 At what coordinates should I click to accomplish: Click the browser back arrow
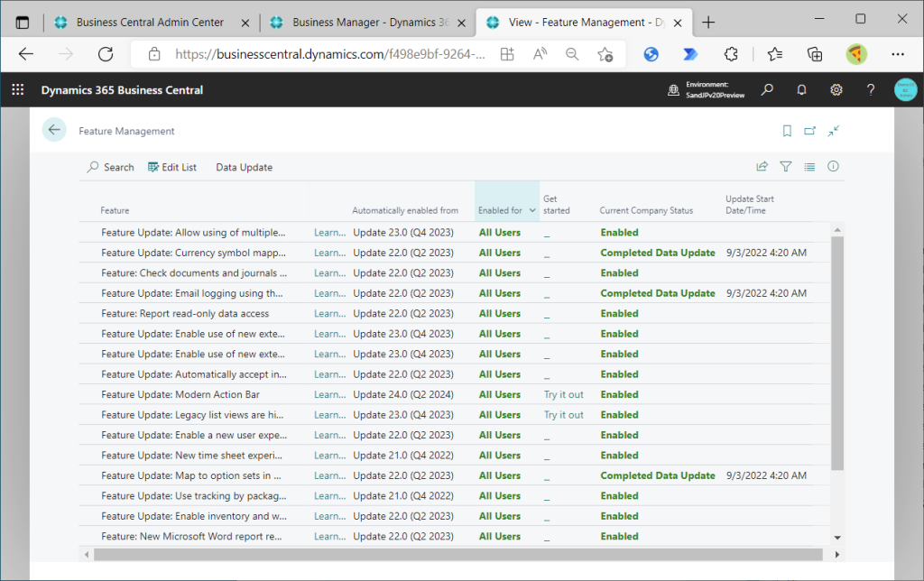click(26, 54)
